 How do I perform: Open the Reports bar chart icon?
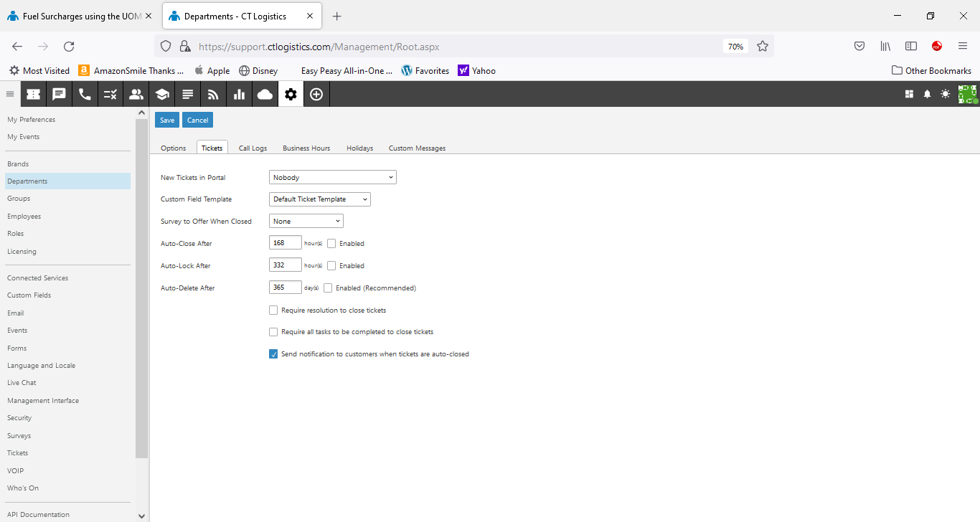click(x=239, y=94)
